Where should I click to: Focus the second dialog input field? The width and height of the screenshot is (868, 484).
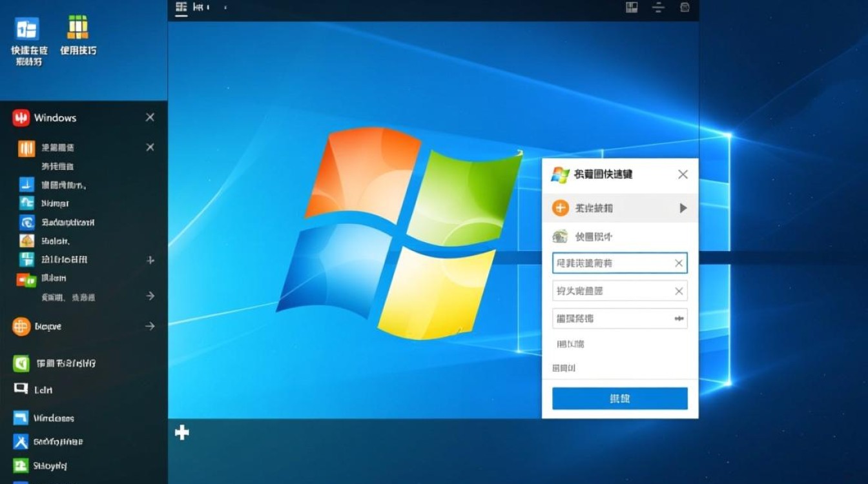(x=620, y=291)
